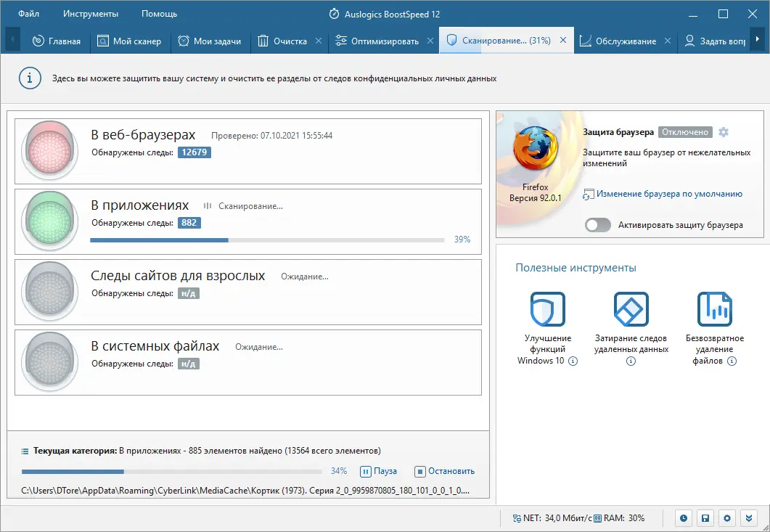Select the В системных файлах heading

tap(155, 346)
